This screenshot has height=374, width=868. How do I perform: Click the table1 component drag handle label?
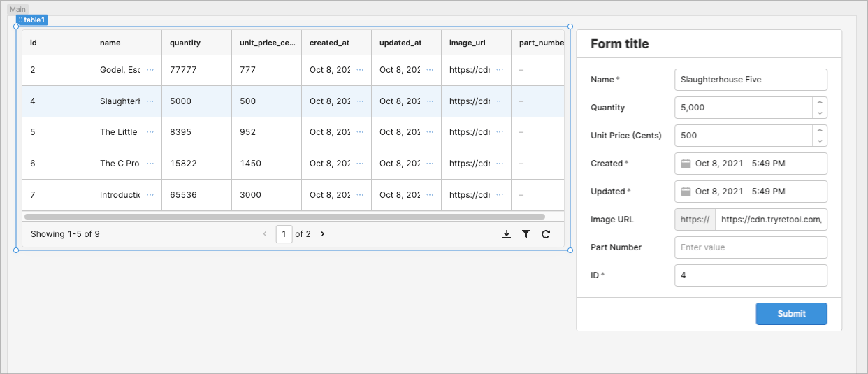pos(32,20)
